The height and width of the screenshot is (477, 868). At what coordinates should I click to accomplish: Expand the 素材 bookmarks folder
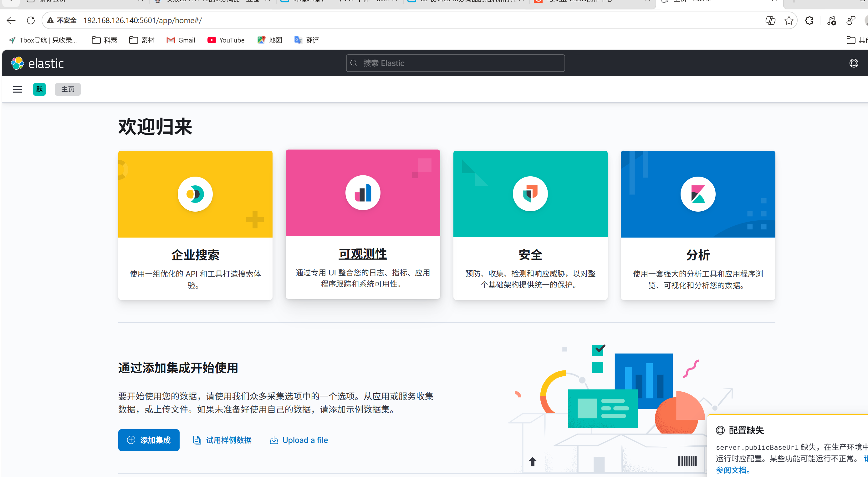pyautogui.click(x=141, y=40)
